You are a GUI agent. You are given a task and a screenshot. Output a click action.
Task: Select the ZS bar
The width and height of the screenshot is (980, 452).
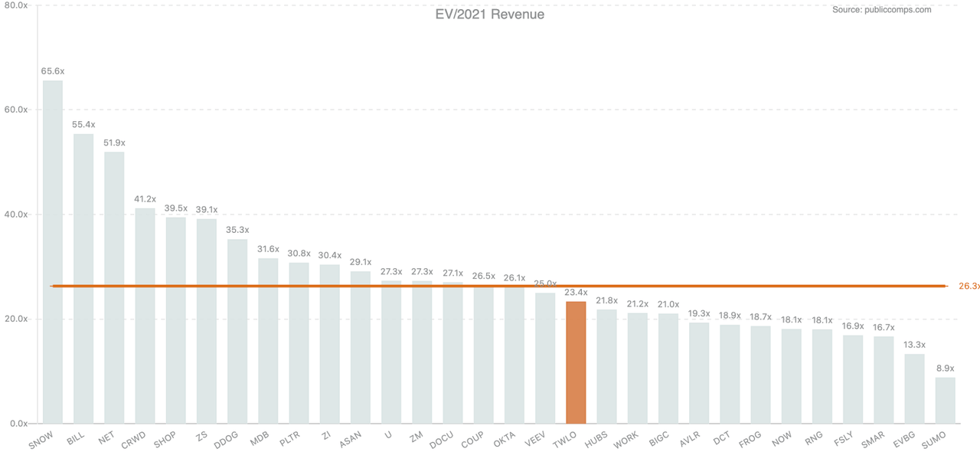point(206,321)
